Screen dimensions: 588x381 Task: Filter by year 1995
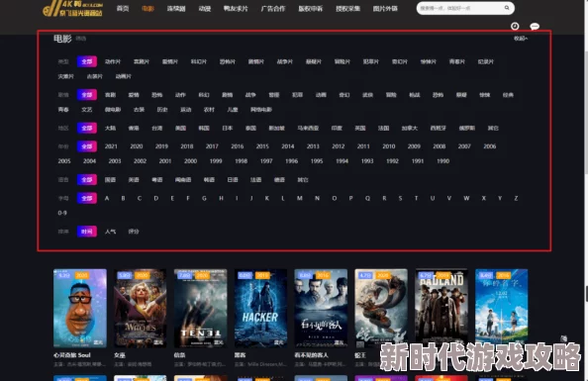tap(317, 161)
